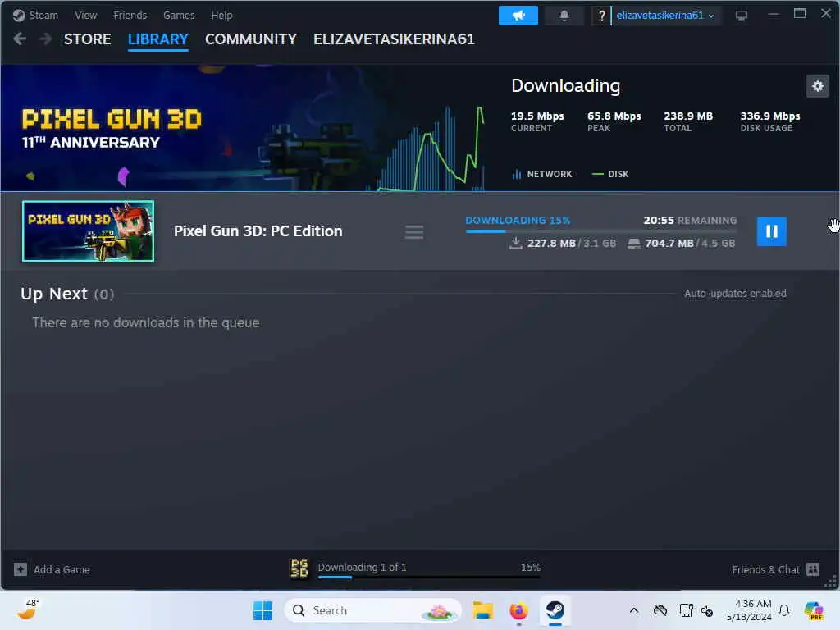This screenshot has width=840, height=630.
Task: Open the Windows Start menu
Action: [262, 610]
